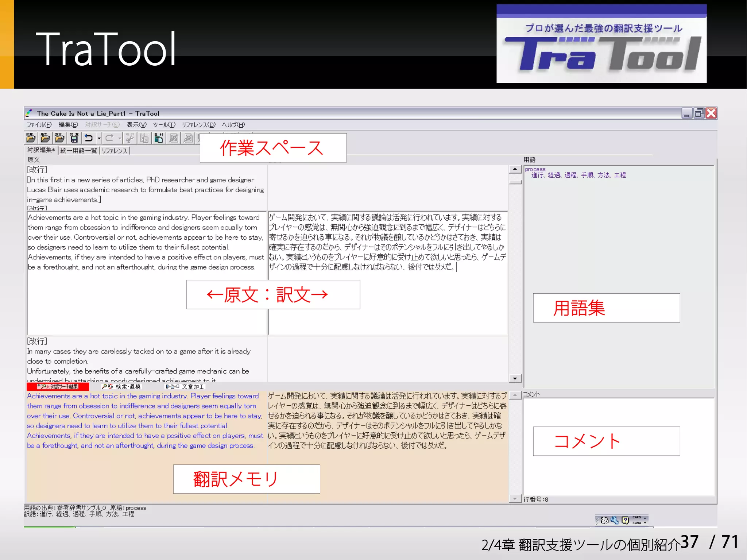Open the 表示(V) menu

(x=136, y=125)
